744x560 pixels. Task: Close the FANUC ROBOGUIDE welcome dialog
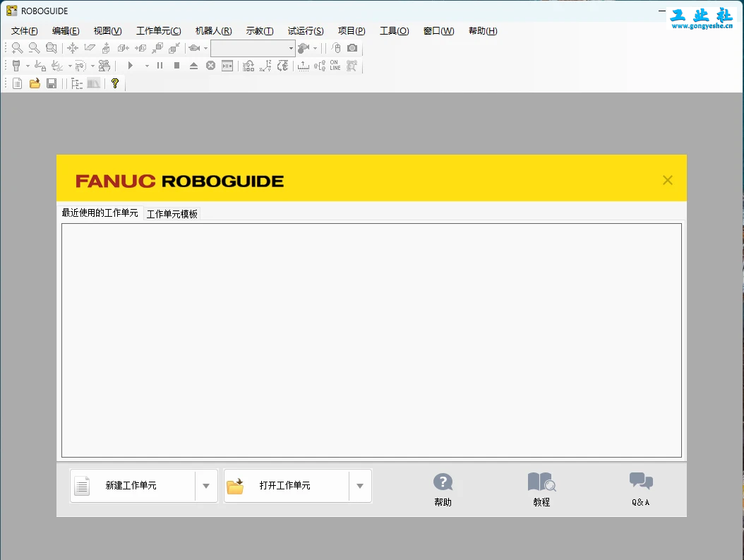click(x=668, y=180)
